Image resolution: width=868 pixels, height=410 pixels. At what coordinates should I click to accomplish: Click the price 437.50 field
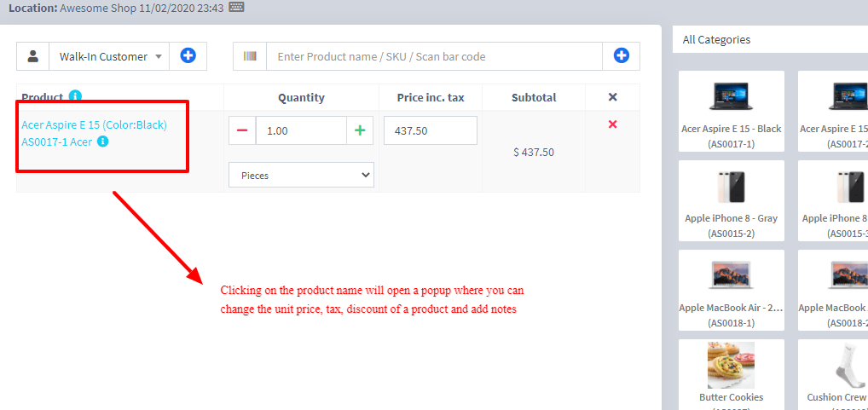click(x=430, y=130)
